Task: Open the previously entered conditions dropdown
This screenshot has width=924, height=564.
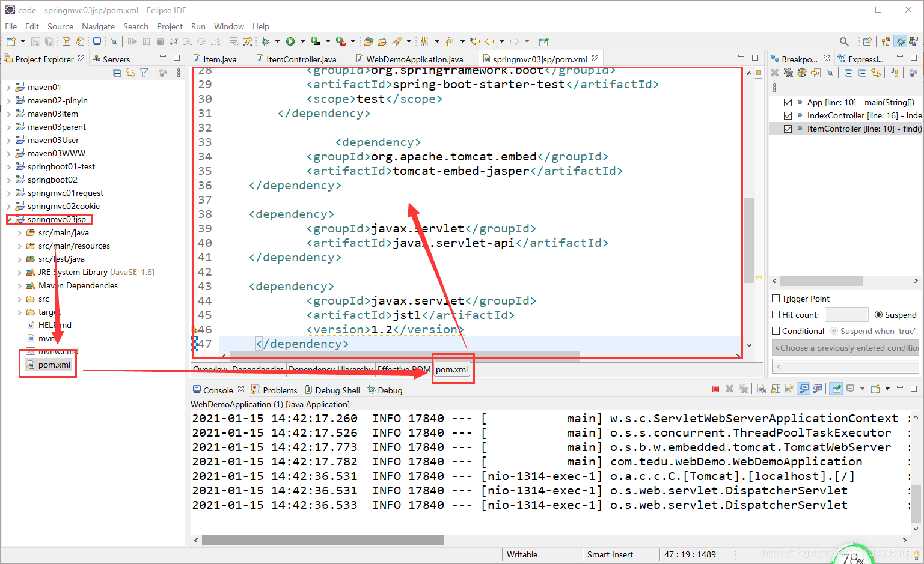Action: 845,348
